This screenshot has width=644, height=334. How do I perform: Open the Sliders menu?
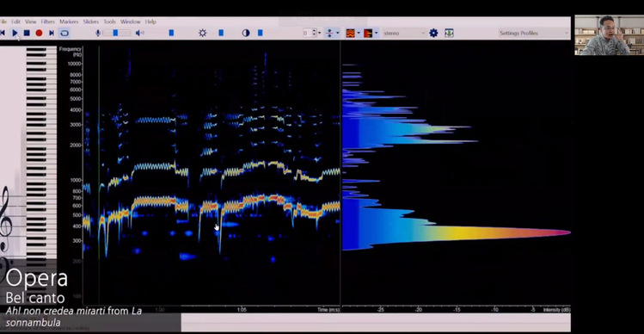pos(91,22)
